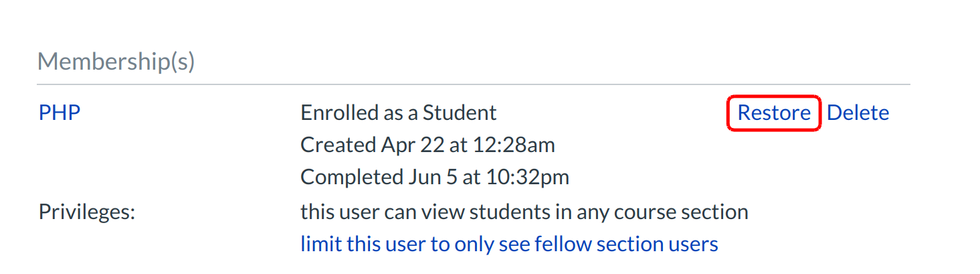
Task: Restore the completed PHP enrollment
Action: pos(773,113)
